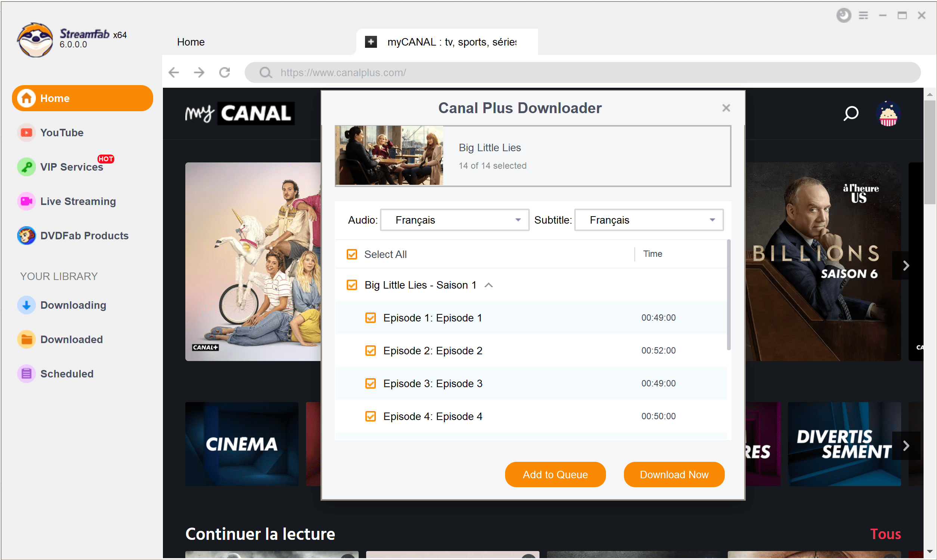Collapse the Saison 1 episode list

pyautogui.click(x=488, y=285)
